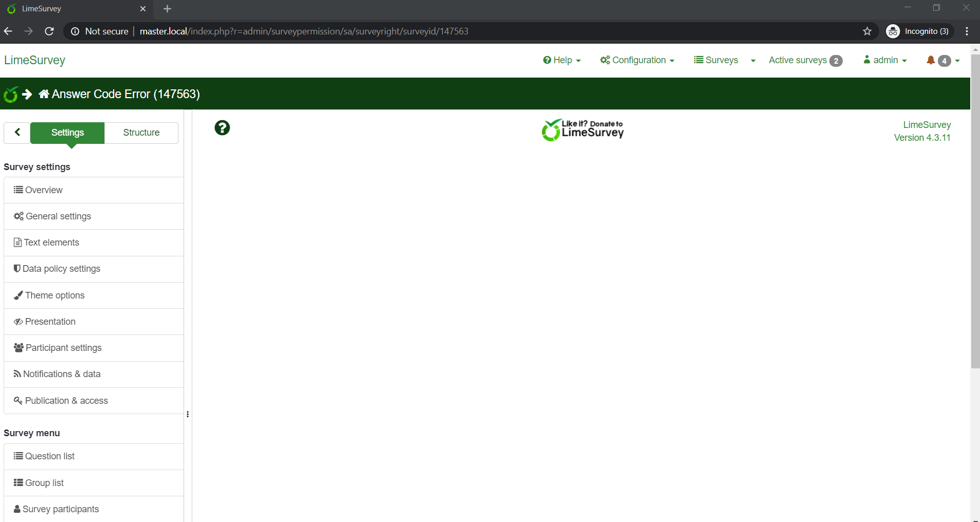Click the LimeSurvey brand link
This screenshot has width=980, height=522.
34,60
